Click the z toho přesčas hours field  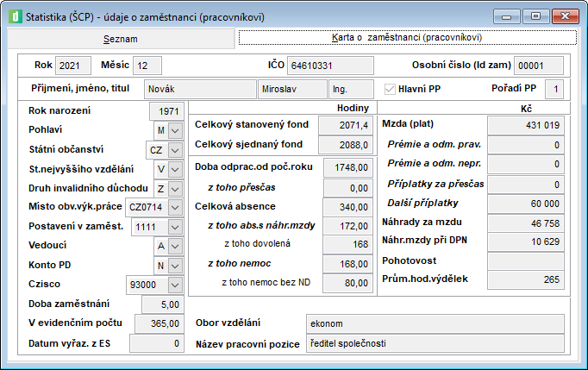click(347, 188)
